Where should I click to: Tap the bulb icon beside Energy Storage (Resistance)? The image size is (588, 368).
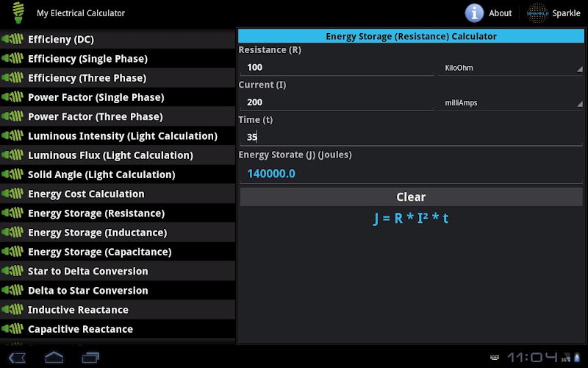(x=12, y=213)
